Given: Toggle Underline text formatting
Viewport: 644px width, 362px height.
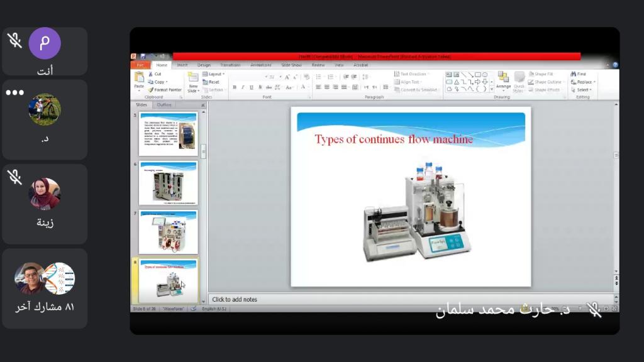Looking at the screenshot, I should (x=251, y=87).
